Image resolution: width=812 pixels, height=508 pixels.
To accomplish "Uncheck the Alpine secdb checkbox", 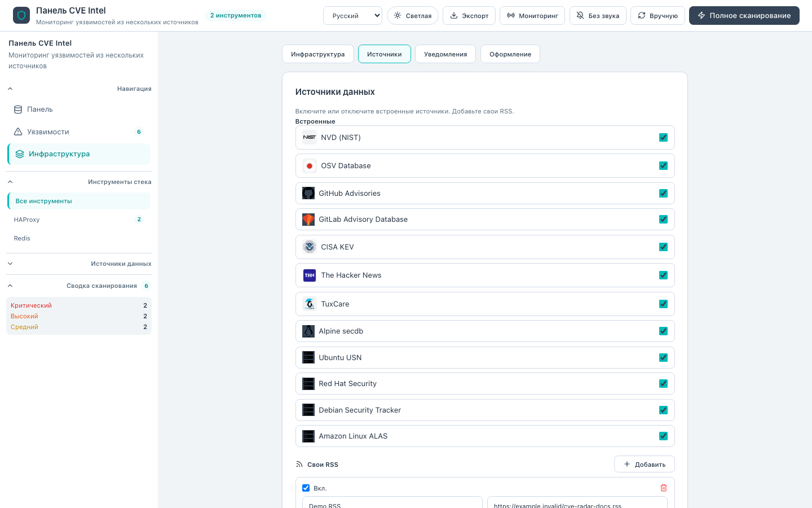I will [x=663, y=331].
